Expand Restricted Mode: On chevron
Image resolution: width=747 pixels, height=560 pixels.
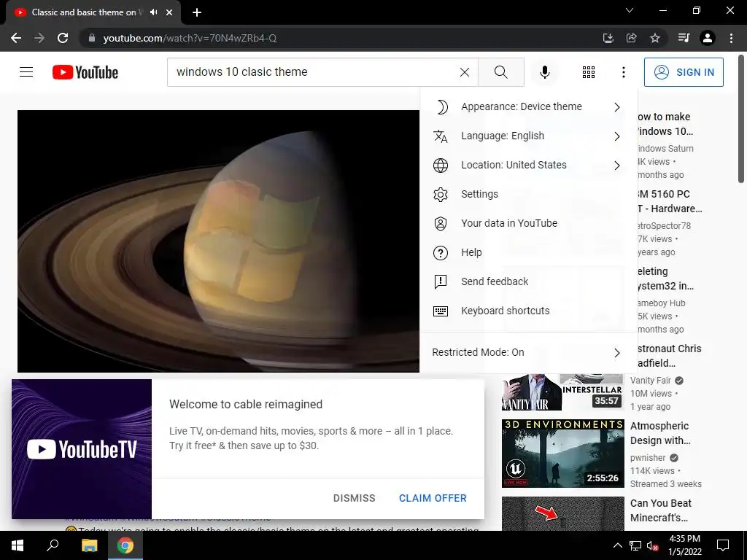[617, 353]
